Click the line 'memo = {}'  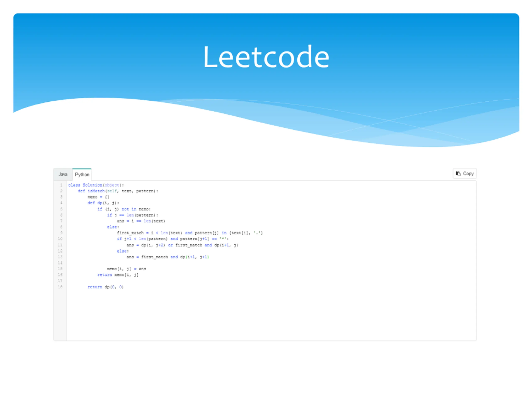(x=98, y=197)
